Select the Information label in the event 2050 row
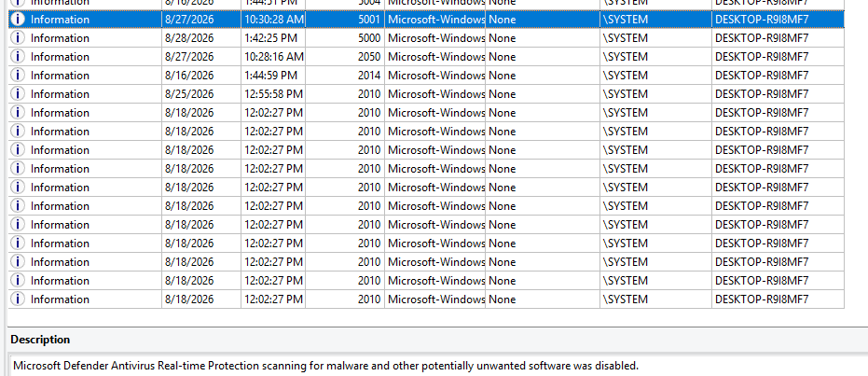This screenshot has height=376, width=868. 60,57
